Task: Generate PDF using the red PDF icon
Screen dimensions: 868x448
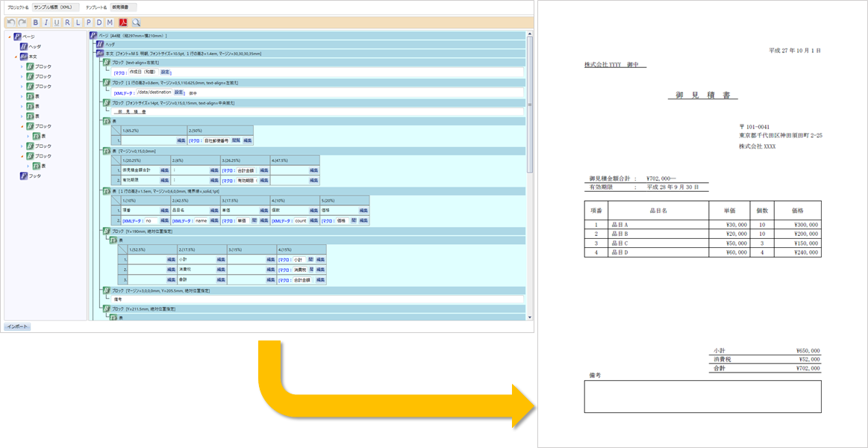Action: point(124,22)
